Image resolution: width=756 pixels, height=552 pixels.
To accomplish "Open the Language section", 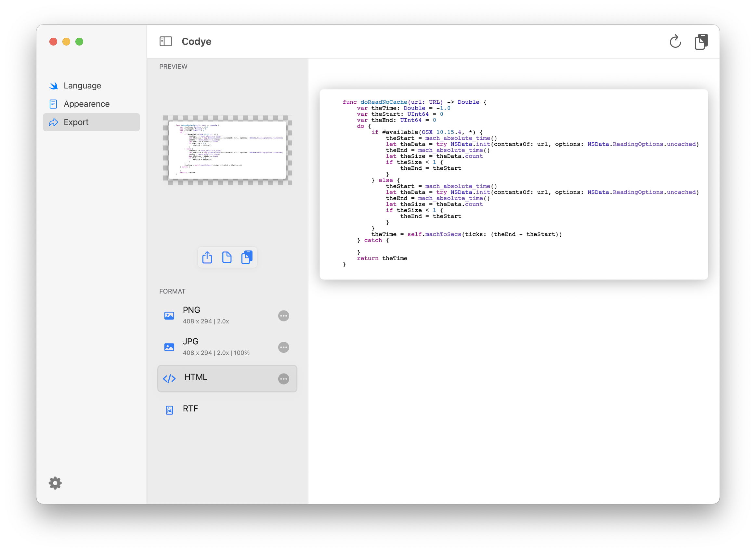I will coord(91,85).
